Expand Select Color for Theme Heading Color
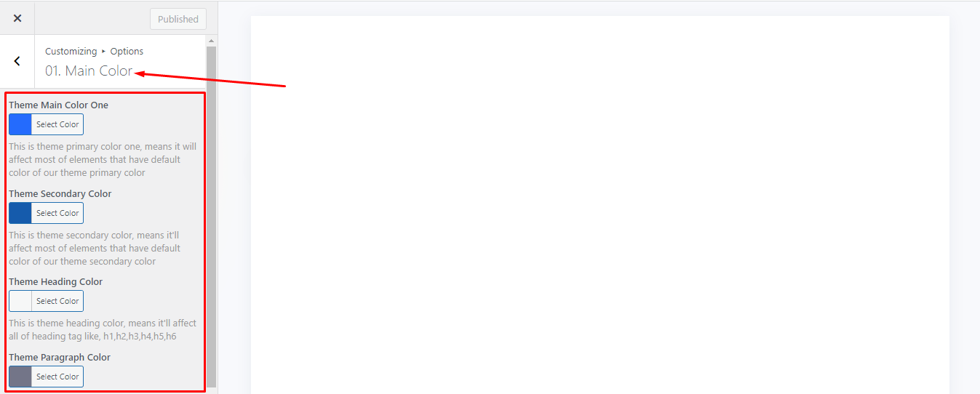Screen dimensions: 980x394 pyautogui.click(x=57, y=301)
